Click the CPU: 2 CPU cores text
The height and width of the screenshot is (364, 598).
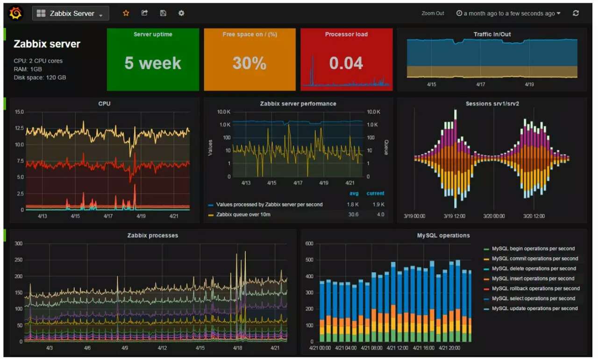coord(38,61)
